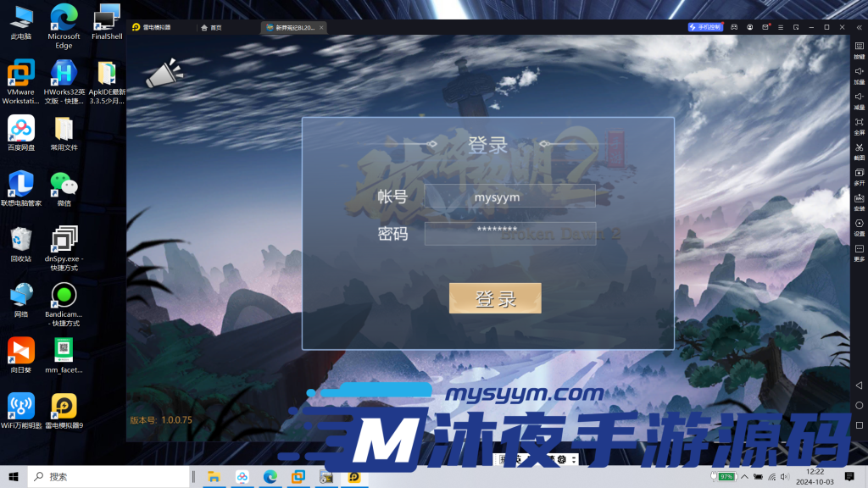Focus the 密码 password field
868x488 pixels.
coord(509,233)
